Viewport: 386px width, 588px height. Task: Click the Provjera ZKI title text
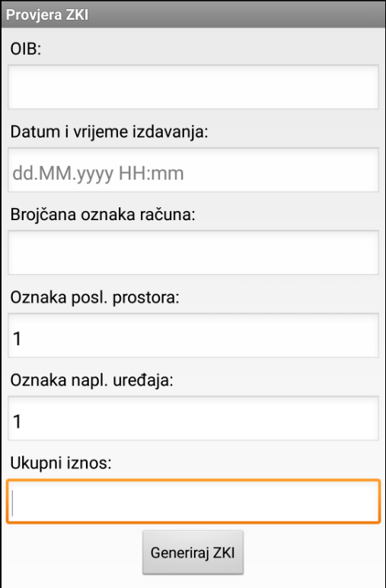(47, 15)
